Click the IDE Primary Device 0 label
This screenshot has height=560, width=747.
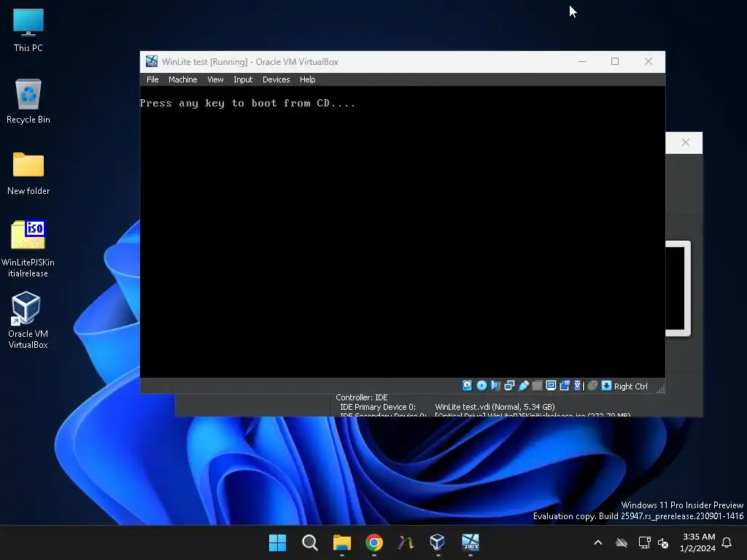tap(378, 407)
